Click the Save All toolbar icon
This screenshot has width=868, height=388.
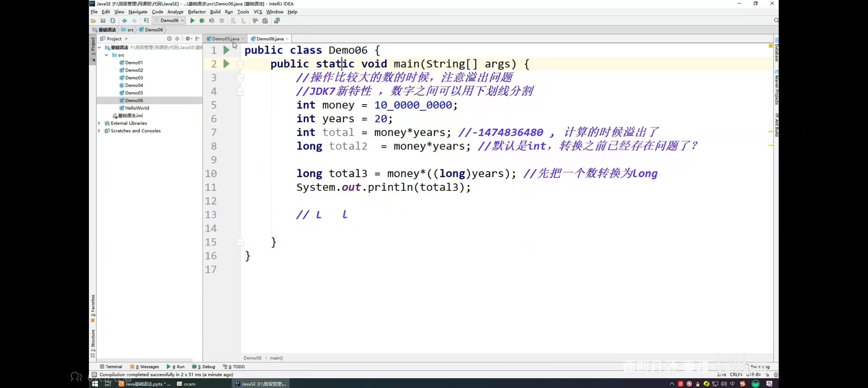[x=103, y=21]
